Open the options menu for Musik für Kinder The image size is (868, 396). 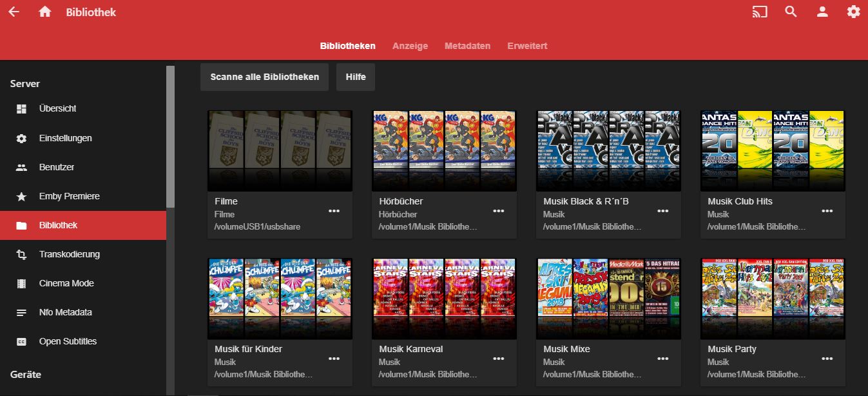[x=334, y=359]
